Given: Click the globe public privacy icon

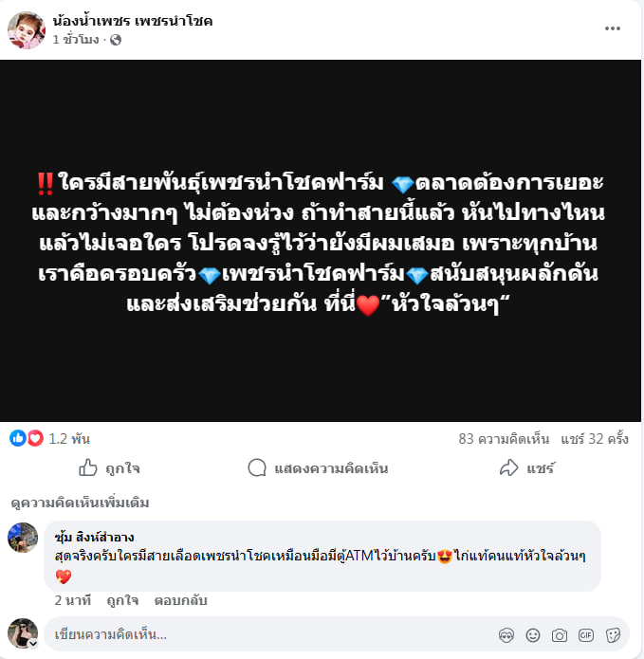Looking at the screenshot, I should click(x=116, y=40).
